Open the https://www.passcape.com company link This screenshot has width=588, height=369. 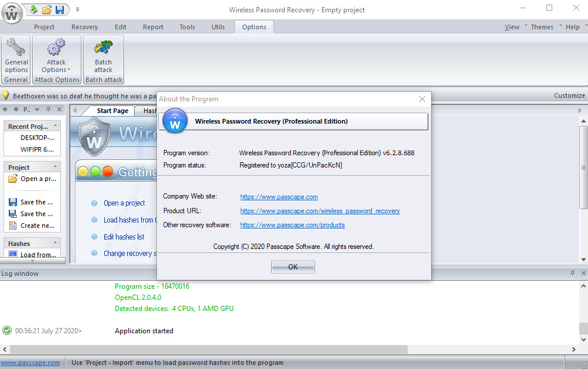(279, 197)
